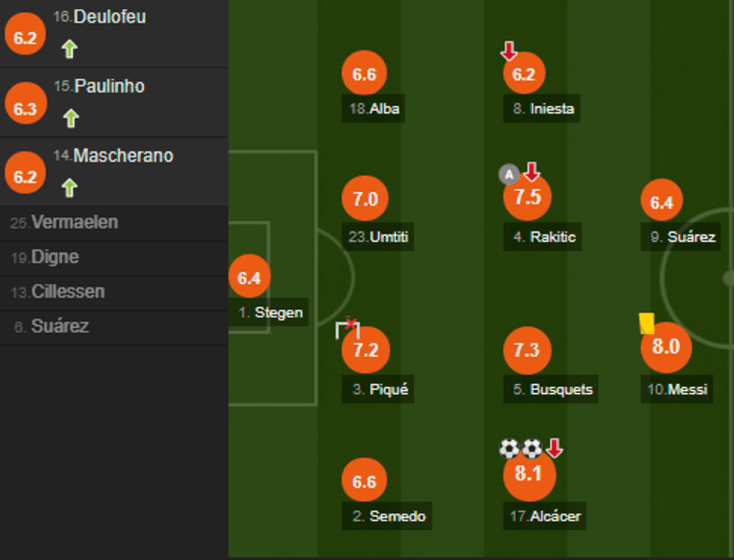Select the 2. Semedo name label
The height and width of the screenshot is (560, 734).
389,516
